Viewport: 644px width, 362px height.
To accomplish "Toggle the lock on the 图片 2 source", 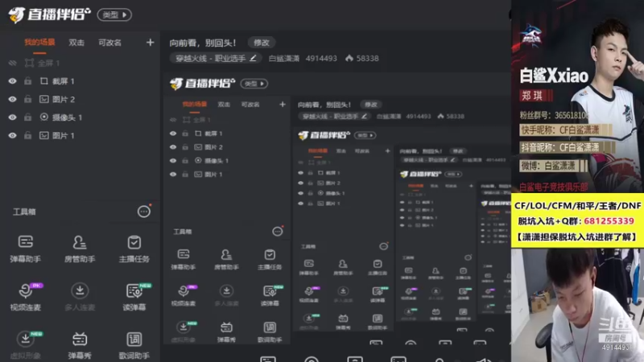I will (x=28, y=99).
